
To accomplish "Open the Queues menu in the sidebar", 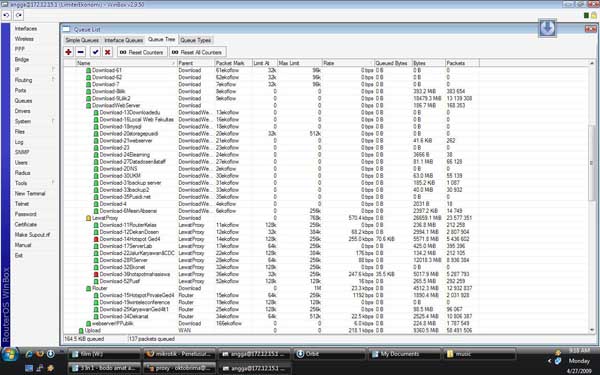I will [x=23, y=101].
